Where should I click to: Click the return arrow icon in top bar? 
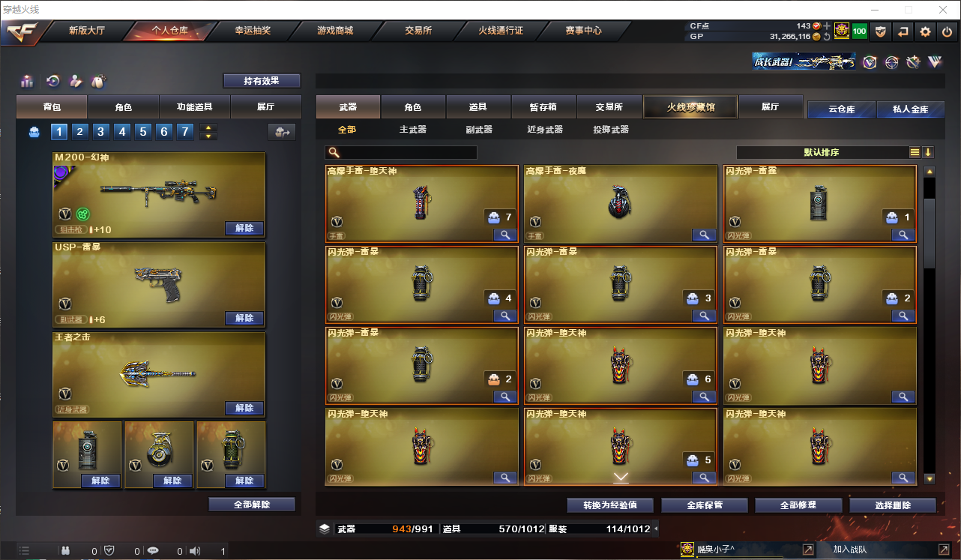[x=903, y=31]
